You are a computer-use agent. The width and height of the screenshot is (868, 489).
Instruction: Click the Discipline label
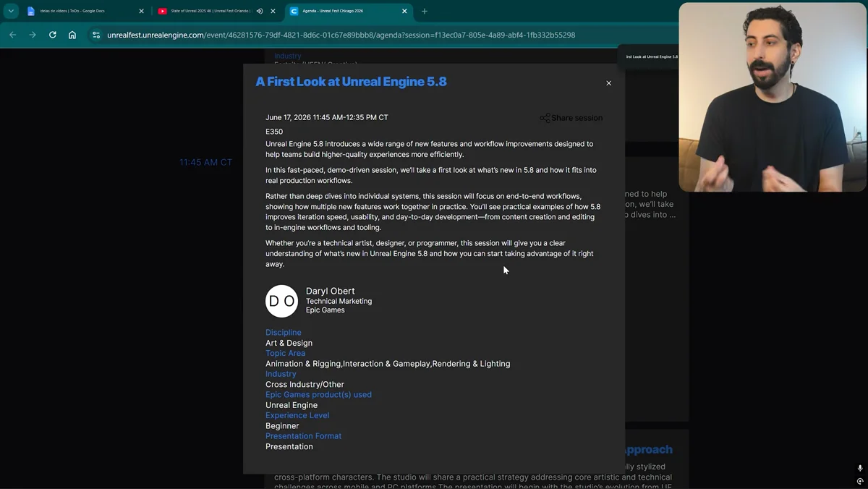pos(283,333)
